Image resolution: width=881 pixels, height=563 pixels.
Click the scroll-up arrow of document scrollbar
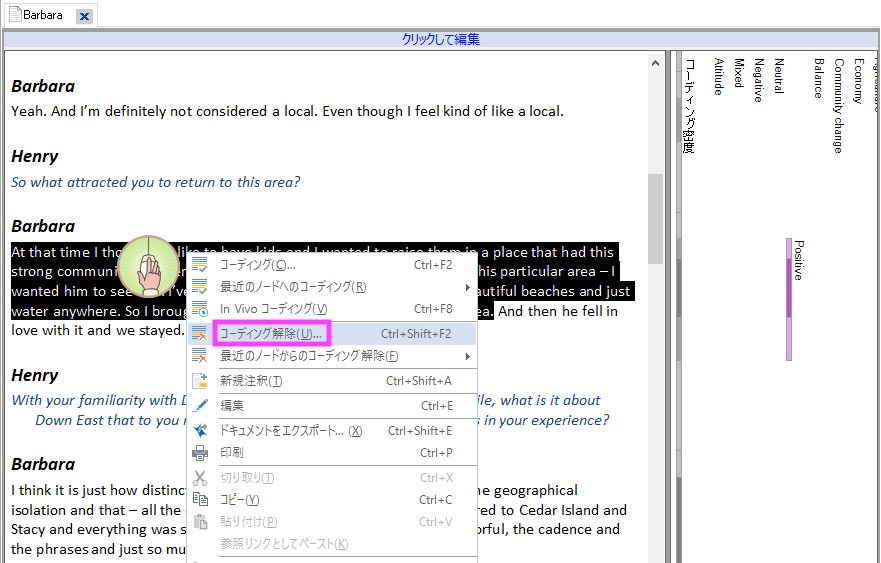(x=656, y=63)
